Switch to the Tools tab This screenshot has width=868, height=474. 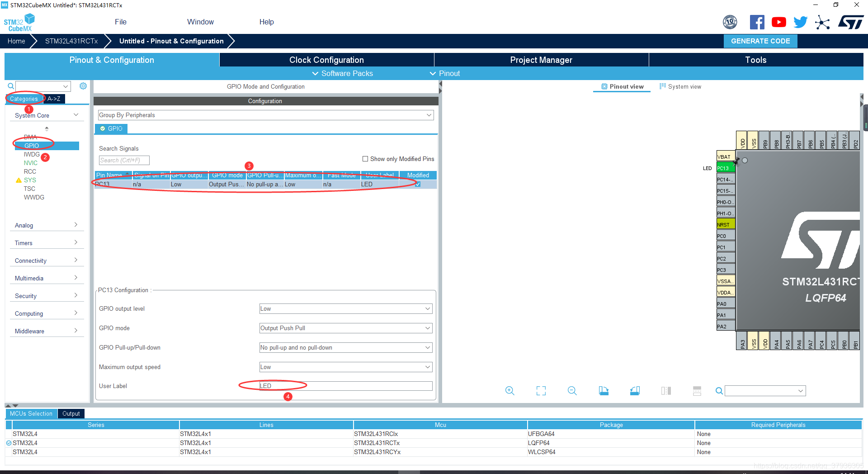point(756,60)
